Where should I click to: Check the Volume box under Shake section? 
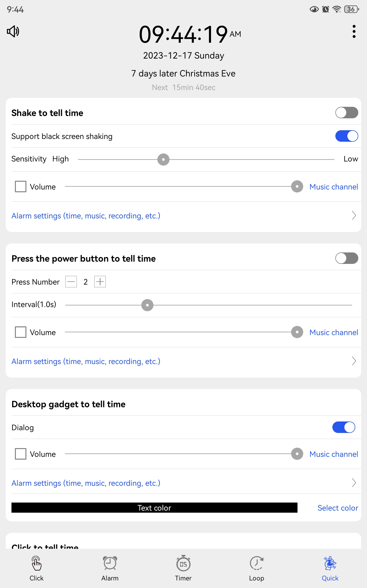(21, 187)
